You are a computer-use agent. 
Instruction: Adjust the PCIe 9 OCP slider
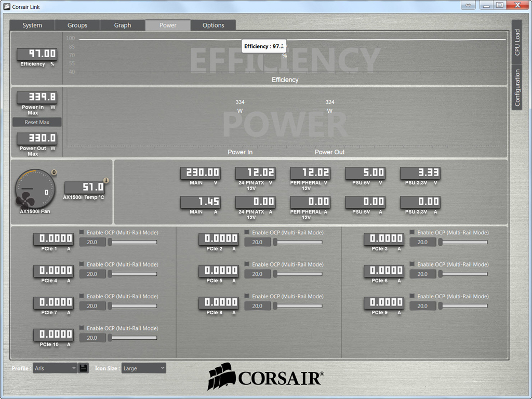(463, 305)
